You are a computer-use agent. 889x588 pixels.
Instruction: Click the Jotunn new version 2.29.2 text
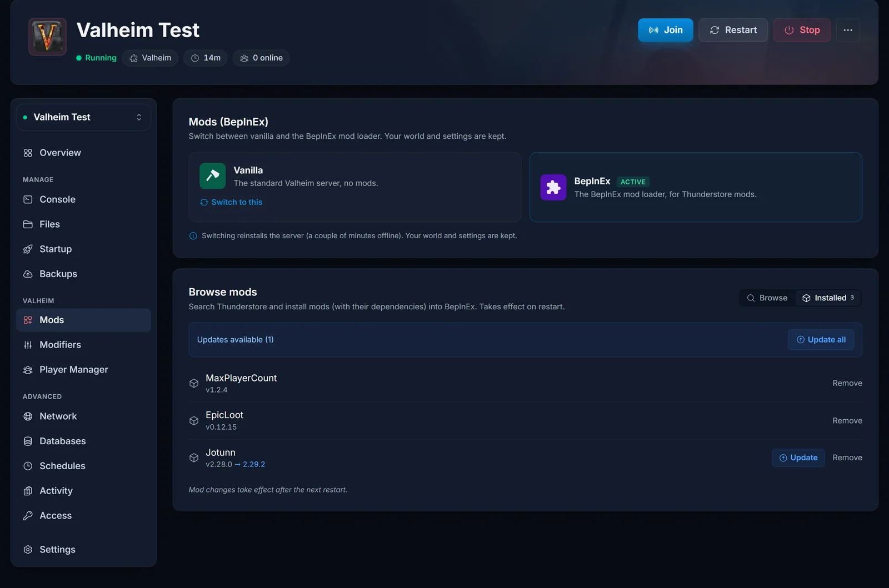tap(254, 464)
